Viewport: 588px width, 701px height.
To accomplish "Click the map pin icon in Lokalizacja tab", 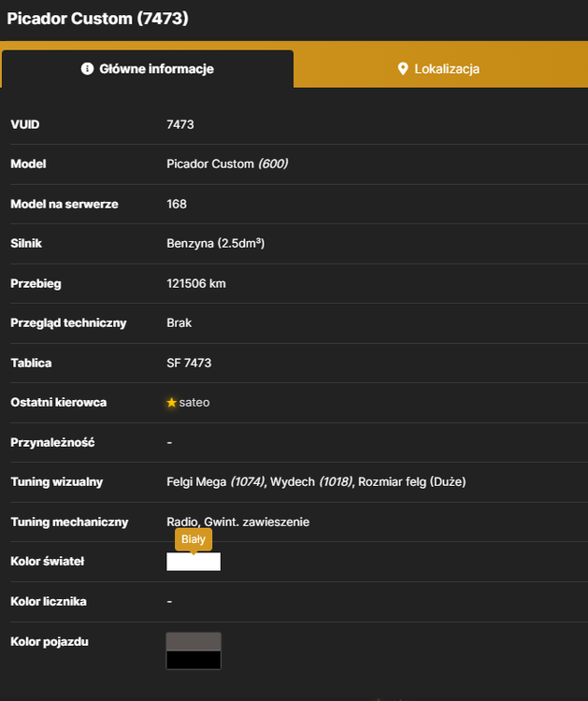I will (x=402, y=69).
